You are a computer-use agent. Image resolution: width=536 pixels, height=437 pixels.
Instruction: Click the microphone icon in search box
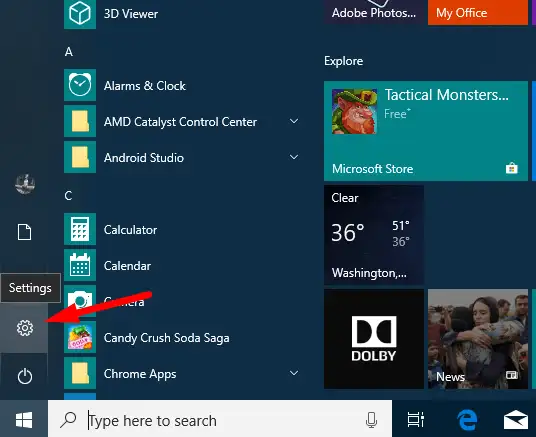371,420
